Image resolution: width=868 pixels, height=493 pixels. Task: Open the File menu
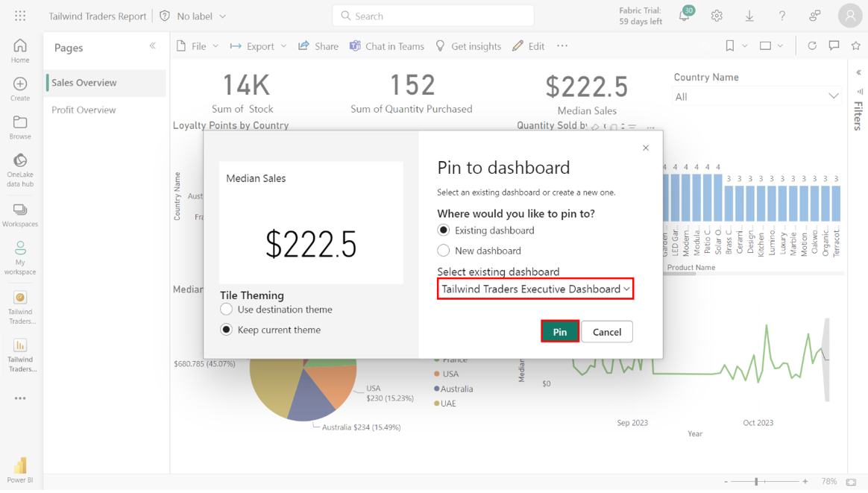click(x=198, y=46)
